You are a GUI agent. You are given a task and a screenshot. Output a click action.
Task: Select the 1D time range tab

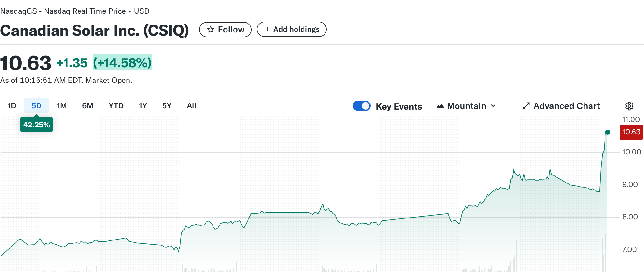pos(12,106)
